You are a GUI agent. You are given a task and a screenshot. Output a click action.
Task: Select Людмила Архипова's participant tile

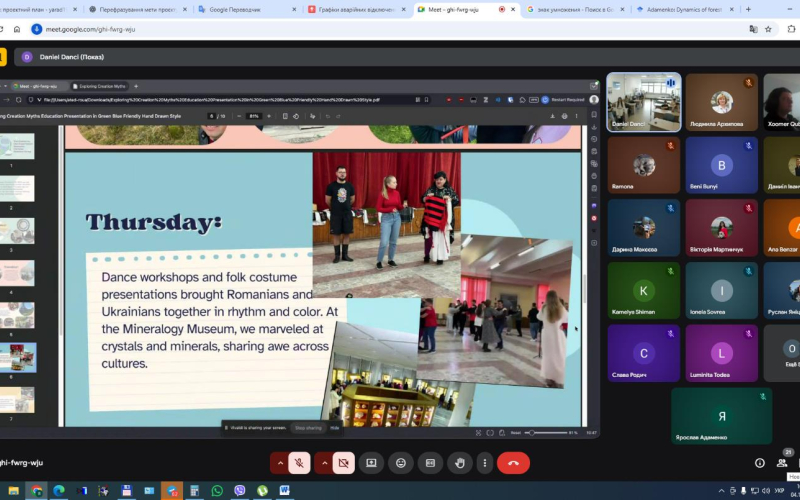(x=721, y=103)
